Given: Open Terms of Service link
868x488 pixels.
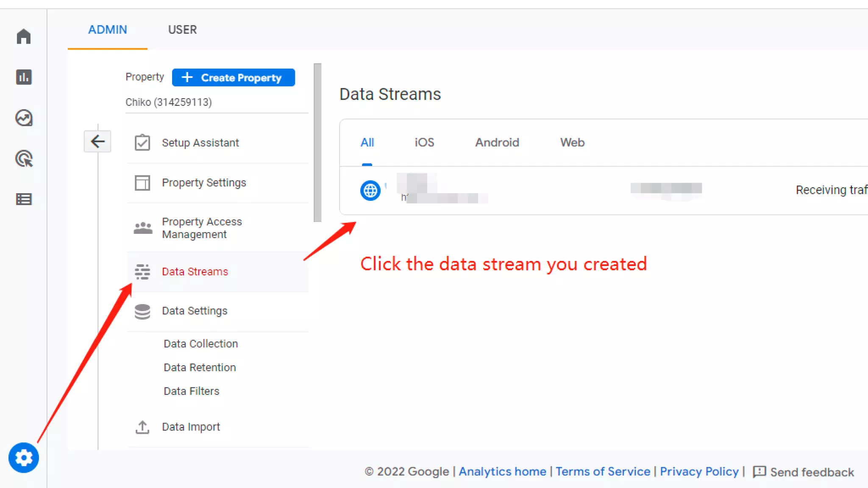Looking at the screenshot, I should click(x=603, y=471).
